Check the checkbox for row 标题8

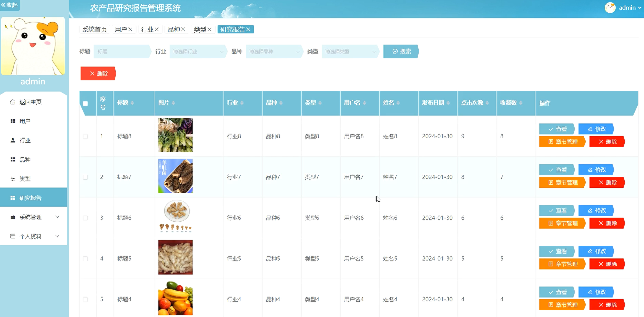[86, 136]
